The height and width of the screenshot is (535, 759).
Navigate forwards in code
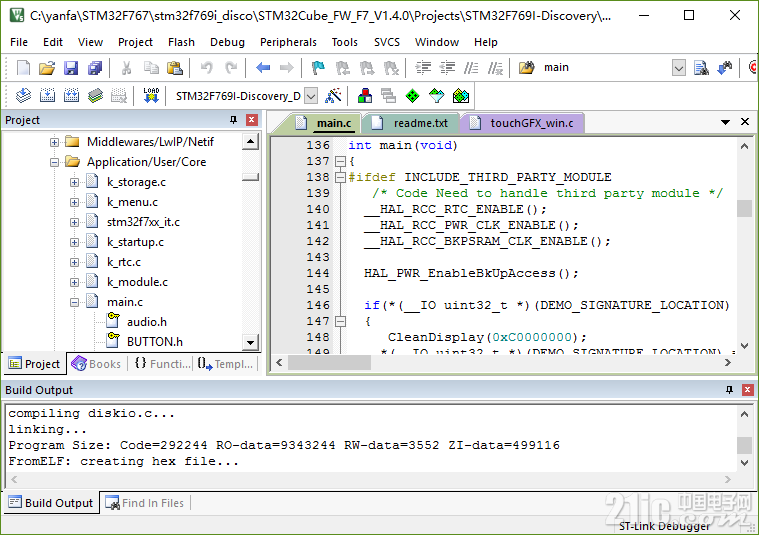point(287,68)
